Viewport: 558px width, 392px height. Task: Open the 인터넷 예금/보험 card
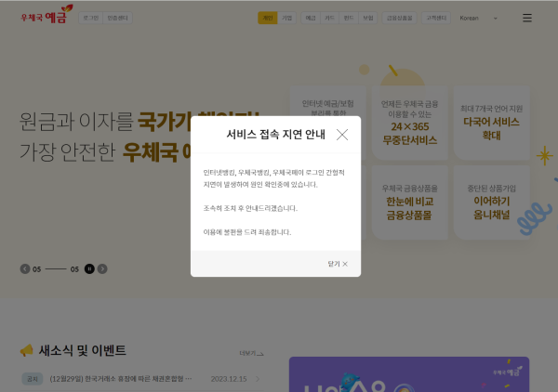point(327,101)
